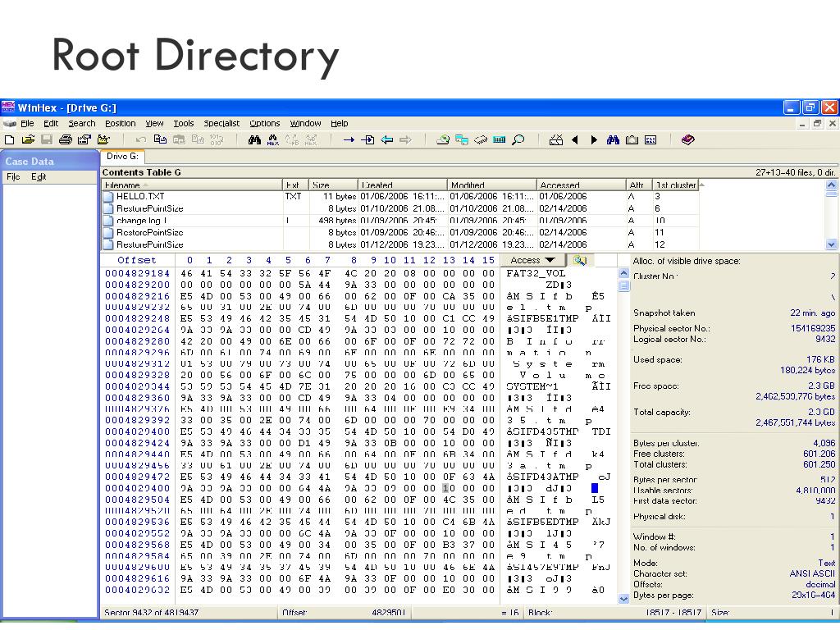Click the Continue Search binoculars icon
840x630 pixels.
pyautogui.click(x=613, y=140)
